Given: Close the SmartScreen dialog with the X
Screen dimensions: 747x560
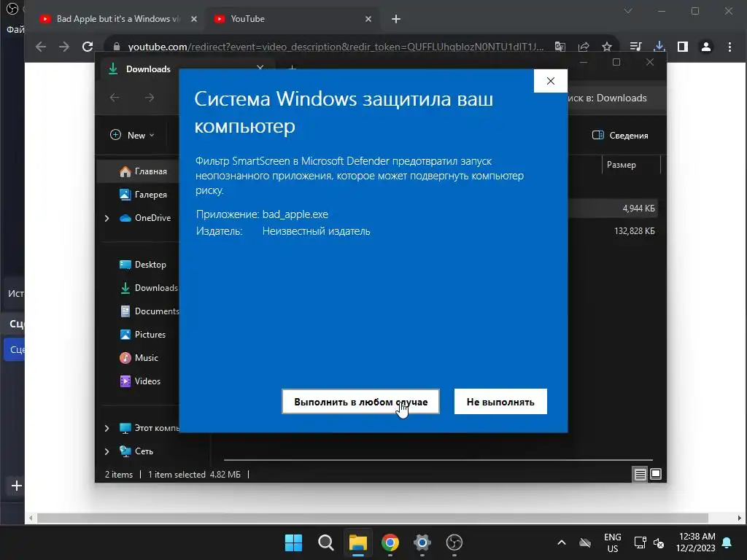Looking at the screenshot, I should pyautogui.click(x=550, y=81).
